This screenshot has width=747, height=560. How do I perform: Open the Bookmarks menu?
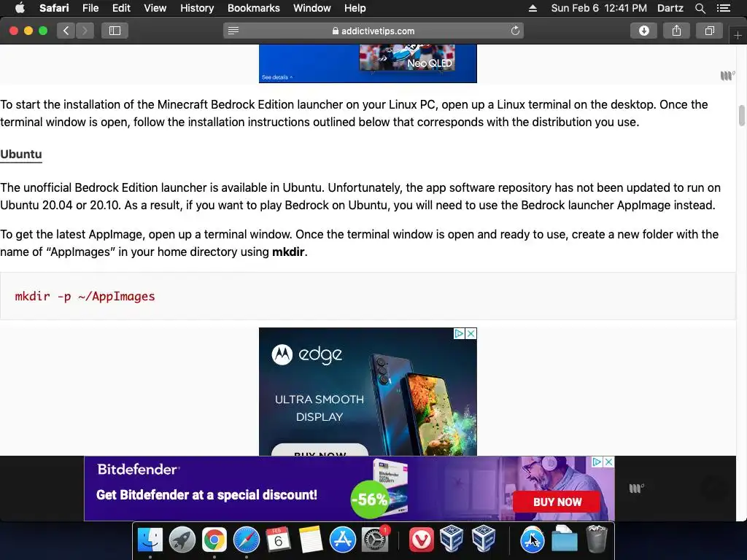click(253, 8)
